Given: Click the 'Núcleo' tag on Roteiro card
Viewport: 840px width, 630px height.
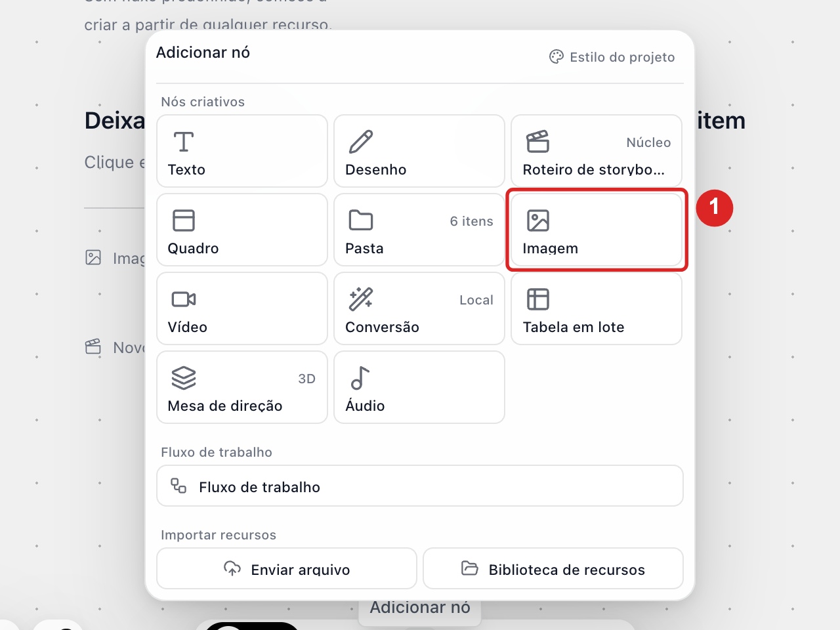Looking at the screenshot, I should 649,142.
